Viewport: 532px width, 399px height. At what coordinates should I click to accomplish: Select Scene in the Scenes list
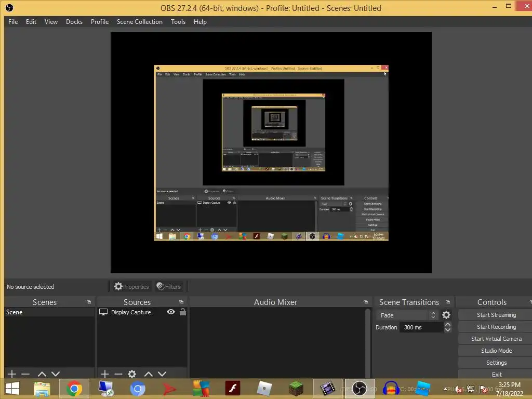49,312
